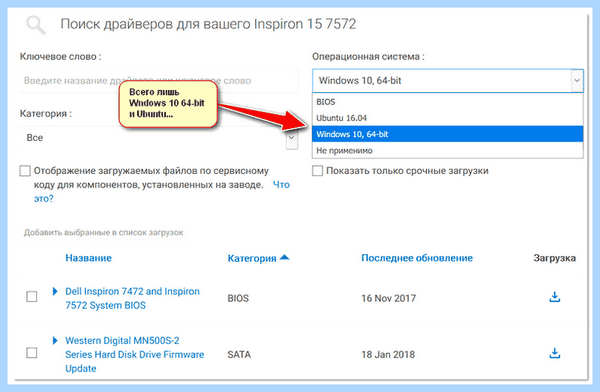The height and width of the screenshot is (392, 600).
Task: Tick the checkbox for the Dell Inspiron BIOS row
Action: tap(32, 297)
